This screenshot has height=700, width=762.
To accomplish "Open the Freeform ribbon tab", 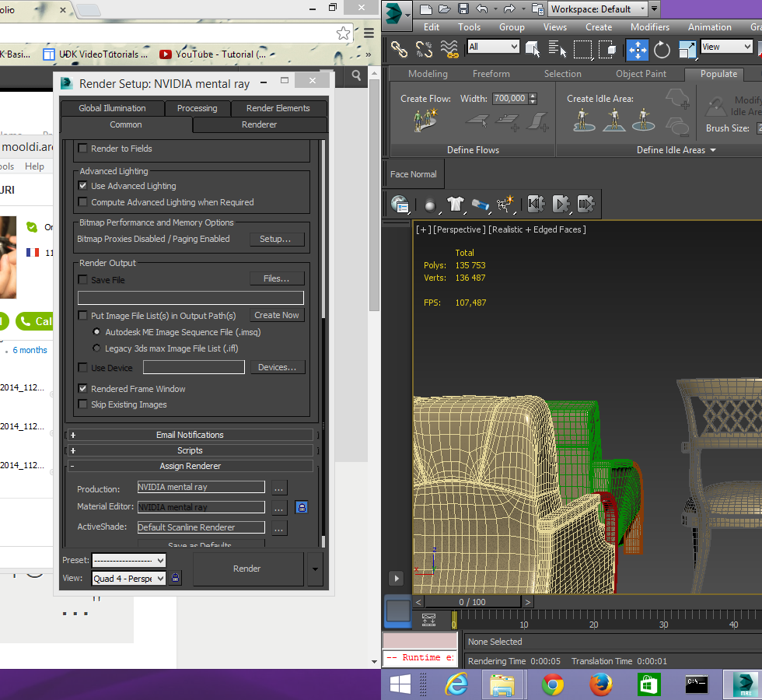I will [x=491, y=74].
